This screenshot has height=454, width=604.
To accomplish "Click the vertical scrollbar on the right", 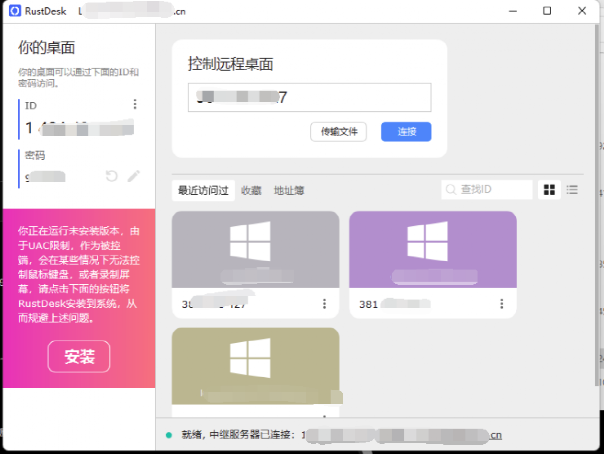I will pos(597,204).
